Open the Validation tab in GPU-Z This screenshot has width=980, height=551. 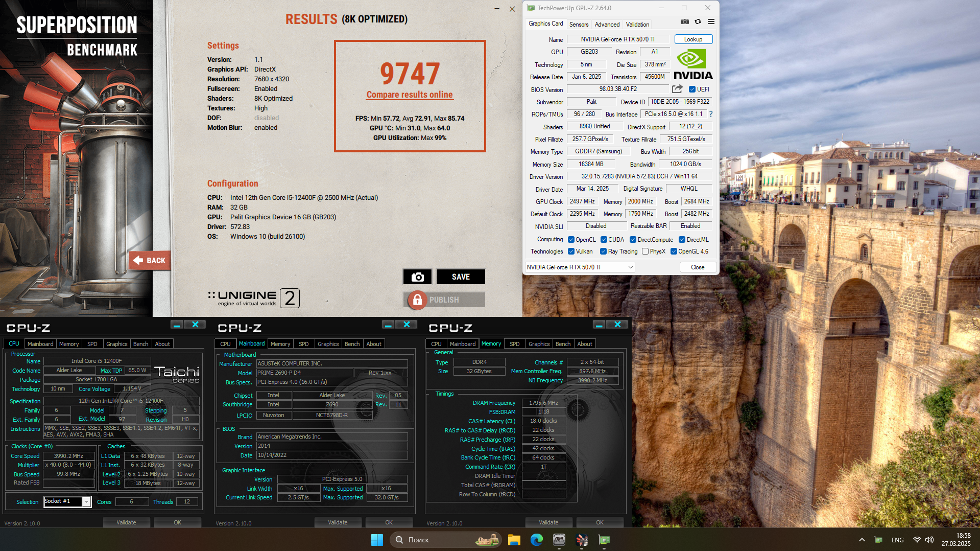pos(637,25)
